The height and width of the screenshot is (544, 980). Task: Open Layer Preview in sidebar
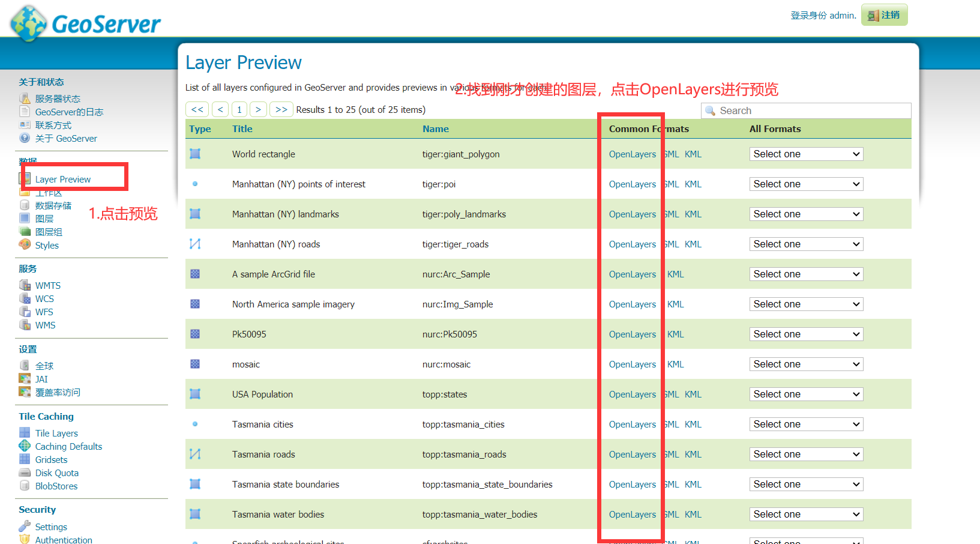[63, 179]
